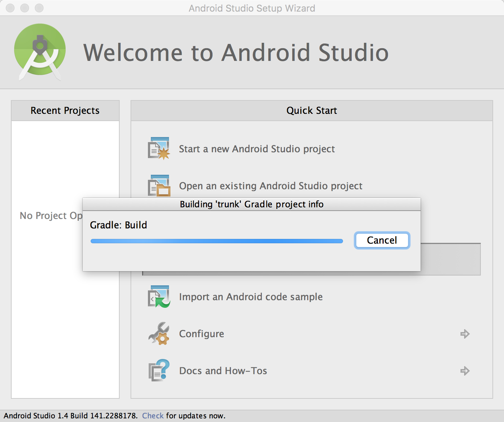Click the Docs and How-Tos question mark icon
Image resolution: width=504 pixels, height=422 pixels.
[x=159, y=371]
